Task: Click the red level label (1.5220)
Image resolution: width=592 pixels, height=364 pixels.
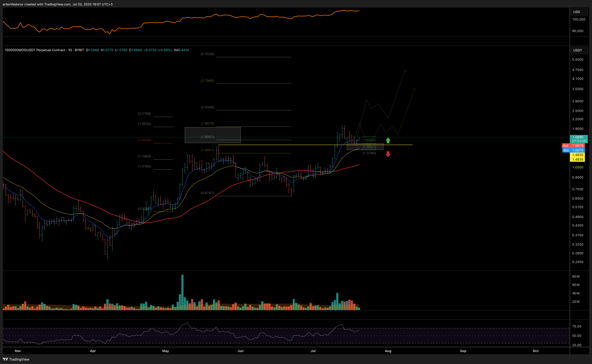Action: [144, 140]
